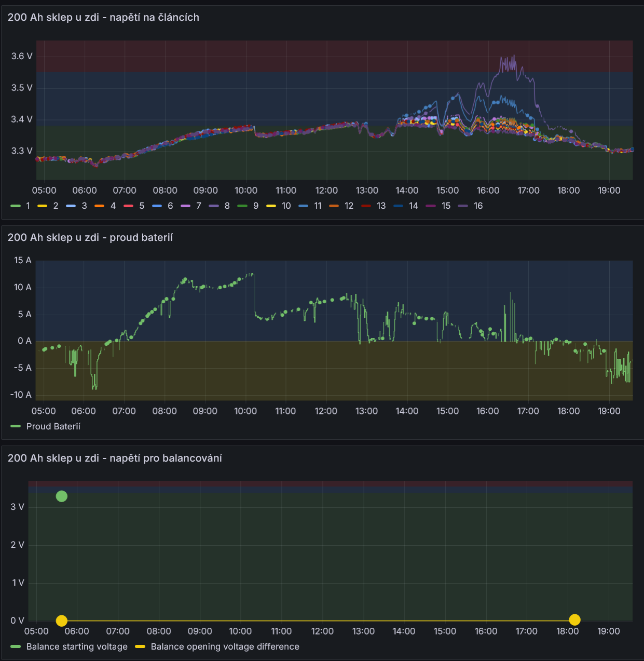This screenshot has height=661, width=644.
Task: Toggle 'Balance starting voltage' legend series
Action: pos(77,646)
